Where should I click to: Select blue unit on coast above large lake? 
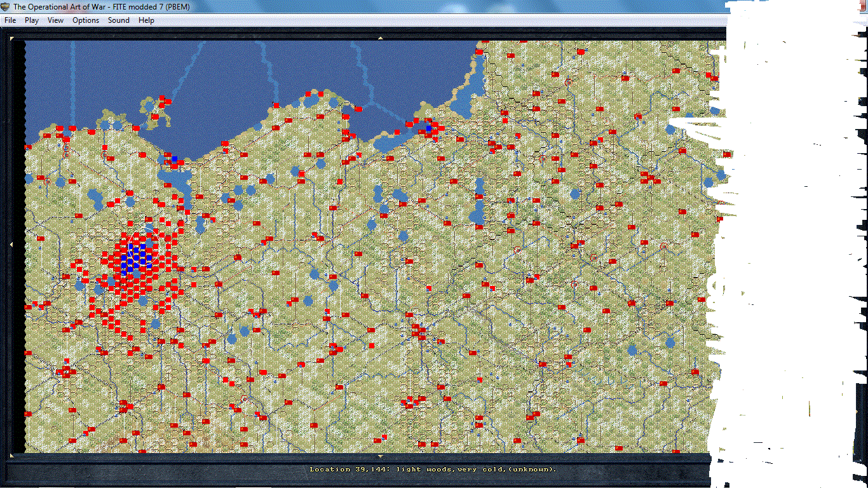175,158
